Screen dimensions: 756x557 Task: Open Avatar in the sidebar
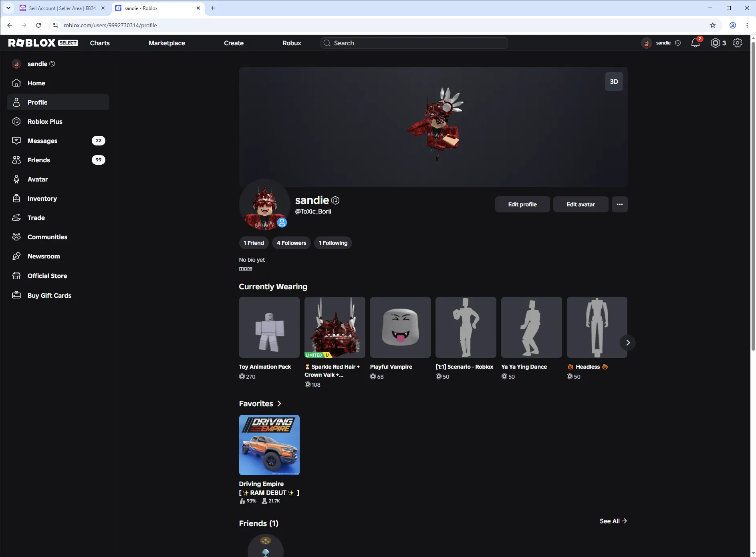click(x=58, y=179)
